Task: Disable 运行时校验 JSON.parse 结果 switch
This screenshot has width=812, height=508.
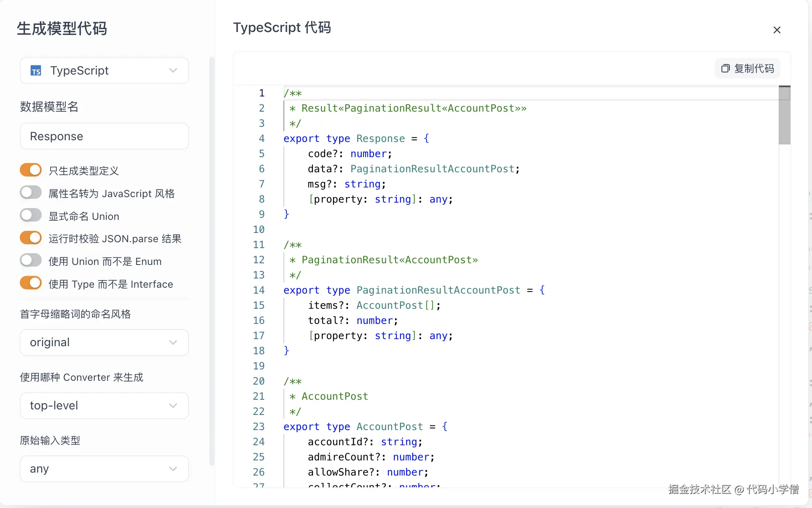Action: [31, 238]
